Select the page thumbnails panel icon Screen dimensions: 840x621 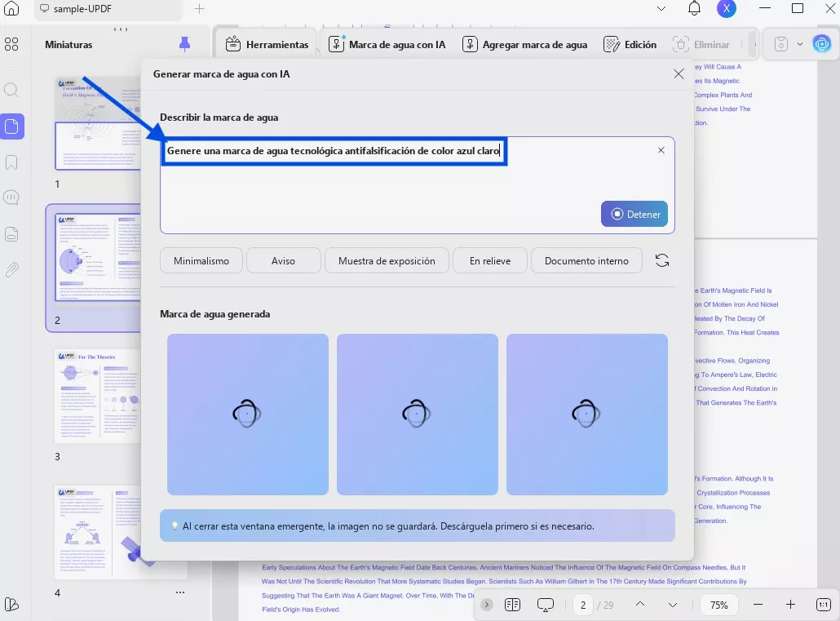click(x=11, y=126)
